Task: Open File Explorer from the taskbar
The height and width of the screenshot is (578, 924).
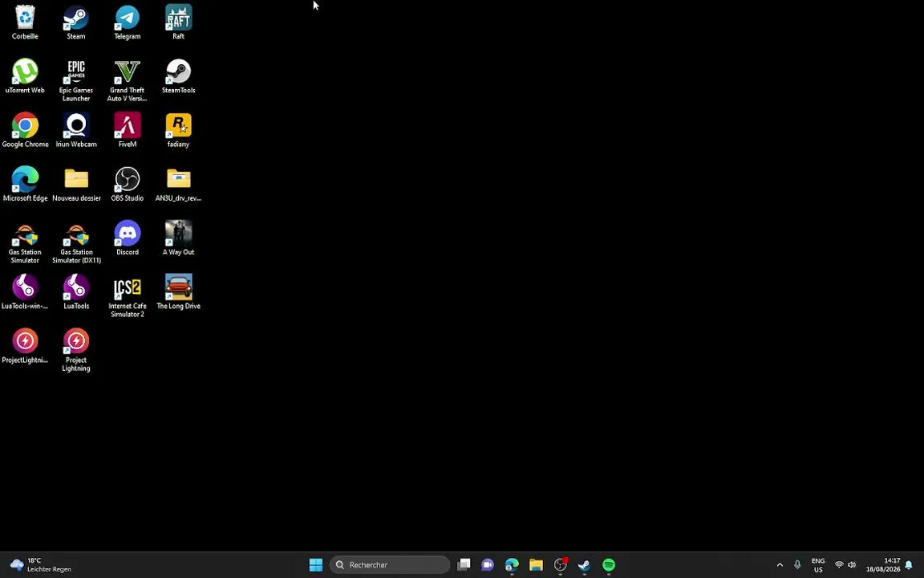Action: pyautogui.click(x=536, y=565)
